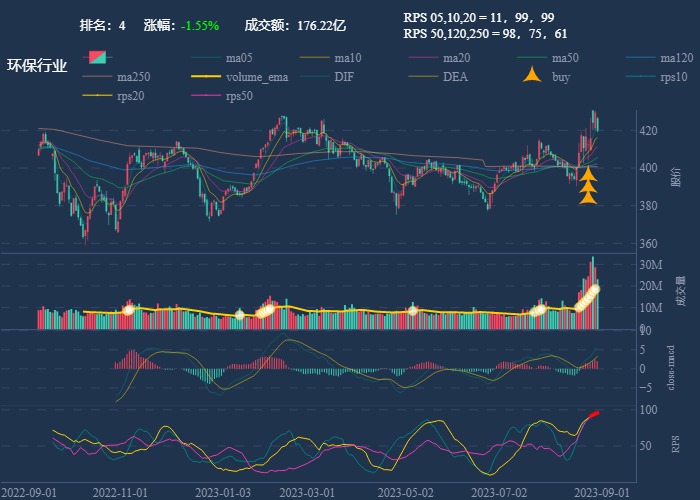The height and width of the screenshot is (500, 700).
Task: Click the orange buy arrow legend icon
Action: [x=533, y=77]
